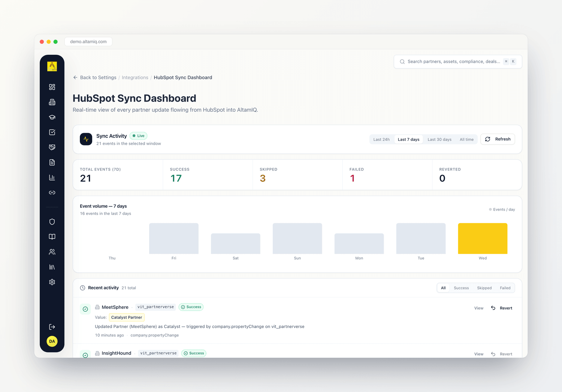Open the library shelves icon in sidebar
This screenshot has width=562, height=392.
tap(52, 267)
